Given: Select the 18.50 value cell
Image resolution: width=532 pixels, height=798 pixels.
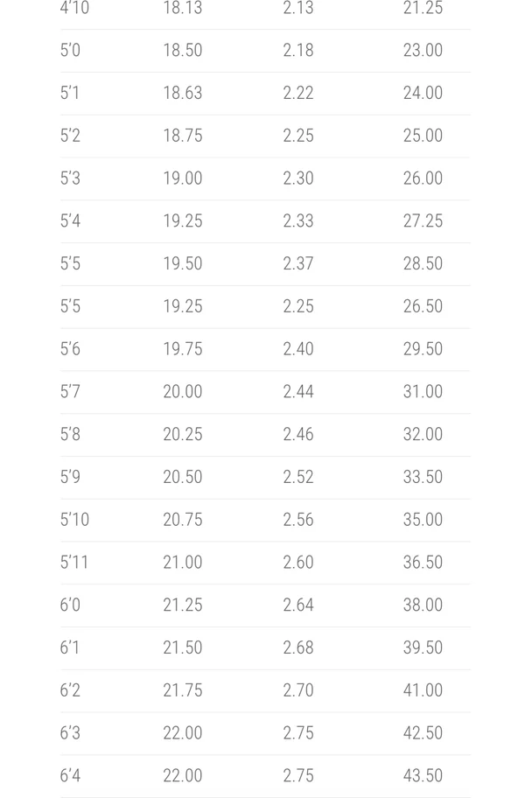Looking at the screenshot, I should tap(182, 51).
